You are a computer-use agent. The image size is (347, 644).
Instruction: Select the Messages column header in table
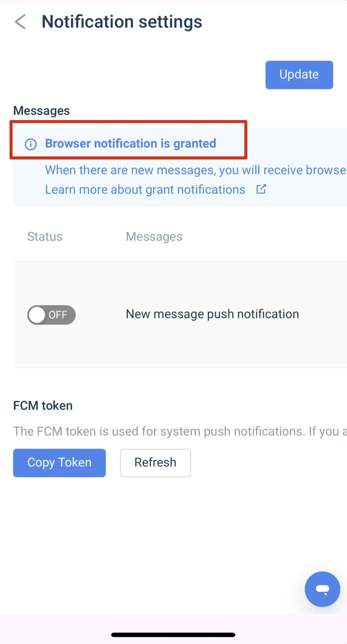154,237
